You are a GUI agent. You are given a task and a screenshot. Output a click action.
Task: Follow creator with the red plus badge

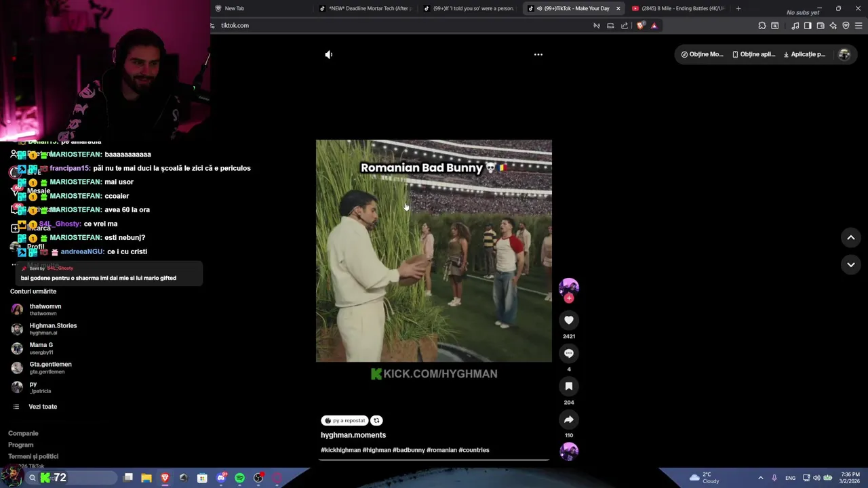coord(569,298)
